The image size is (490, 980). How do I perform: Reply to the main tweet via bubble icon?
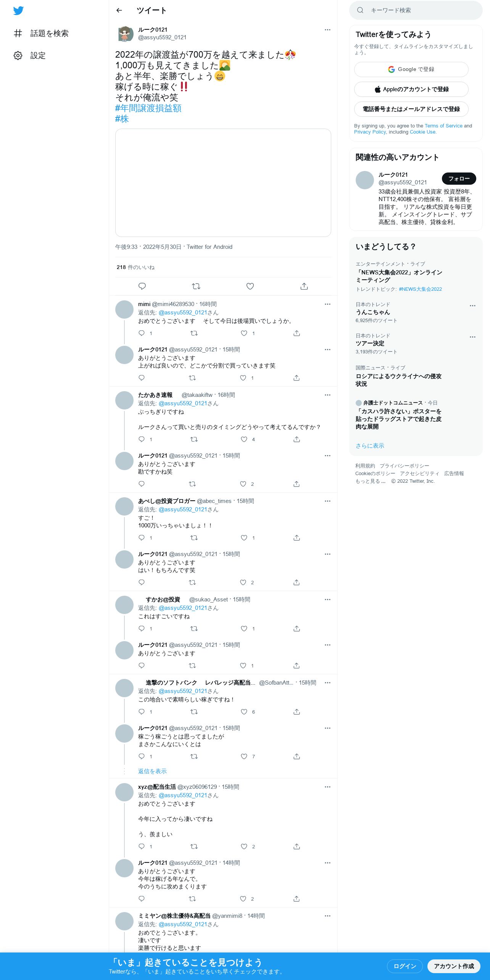(142, 286)
